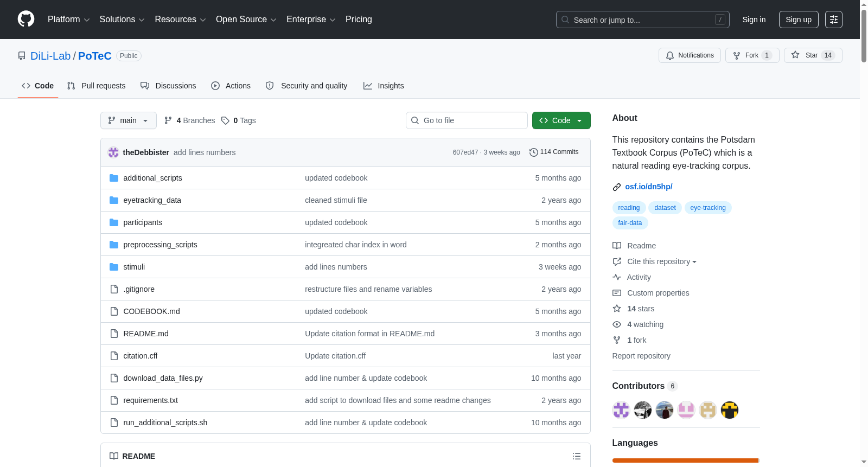The width and height of the screenshot is (868, 467).
Task: Click the run_additional_scripts.sh file icon
Action: pyautogui.click(x=114, y=423)
